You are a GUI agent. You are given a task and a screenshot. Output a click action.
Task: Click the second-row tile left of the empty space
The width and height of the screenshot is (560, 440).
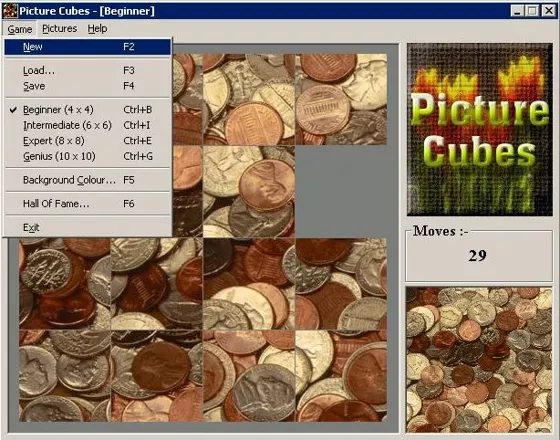tap(249, 191)
